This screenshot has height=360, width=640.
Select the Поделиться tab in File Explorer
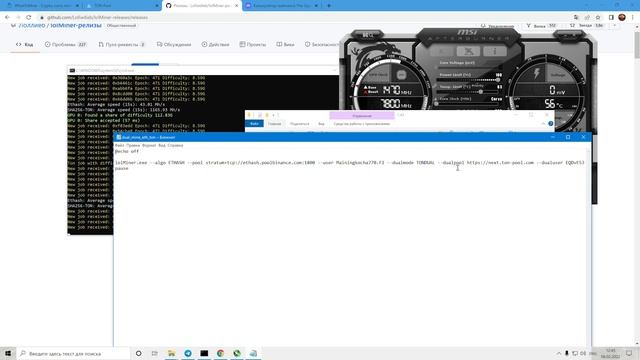[x=300, y=124]
